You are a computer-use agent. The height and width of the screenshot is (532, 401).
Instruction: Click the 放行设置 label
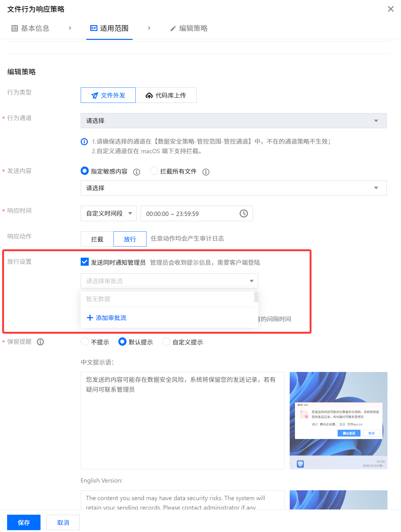click(x=19, y=262)
